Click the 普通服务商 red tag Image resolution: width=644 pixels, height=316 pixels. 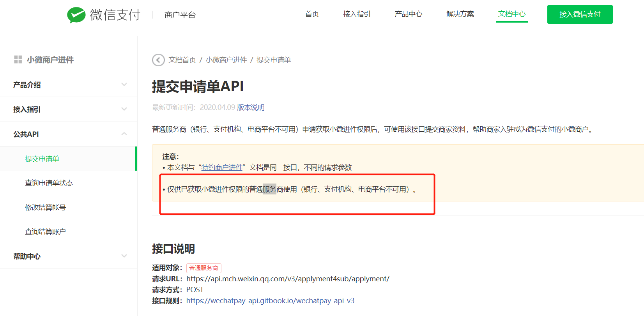204,268
